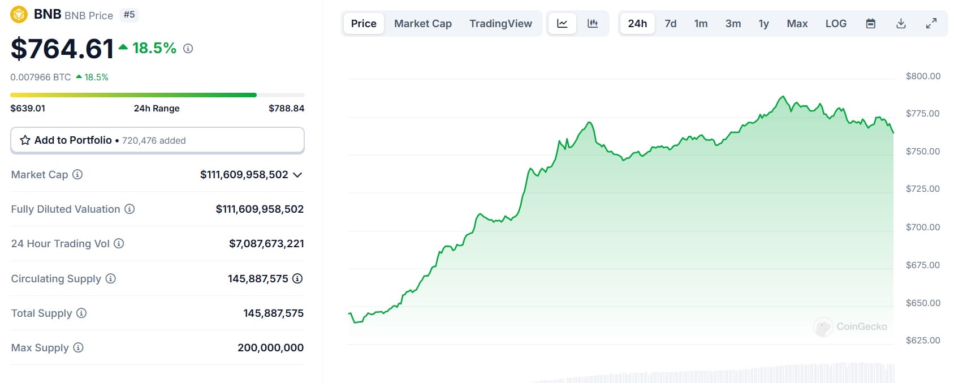Click the Add to Portfolio button

157,140
